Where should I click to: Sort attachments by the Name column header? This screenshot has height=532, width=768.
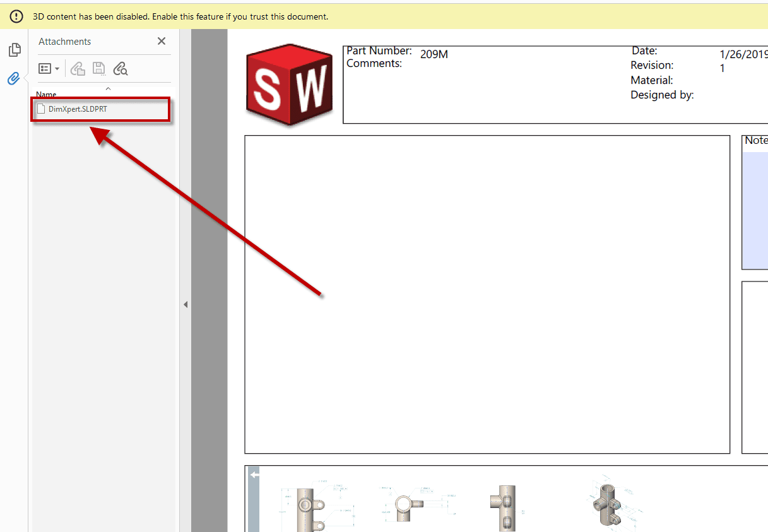click(46, 95)
